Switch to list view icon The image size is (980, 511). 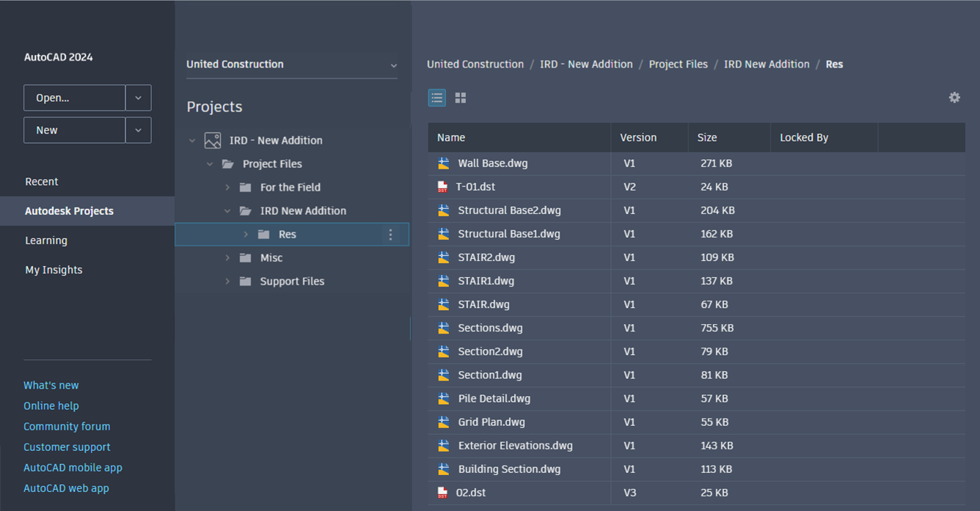tap(437, 98)
